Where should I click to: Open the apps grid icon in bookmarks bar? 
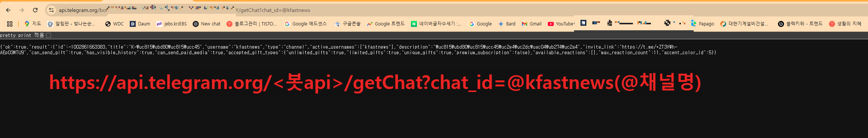(10, 24)
